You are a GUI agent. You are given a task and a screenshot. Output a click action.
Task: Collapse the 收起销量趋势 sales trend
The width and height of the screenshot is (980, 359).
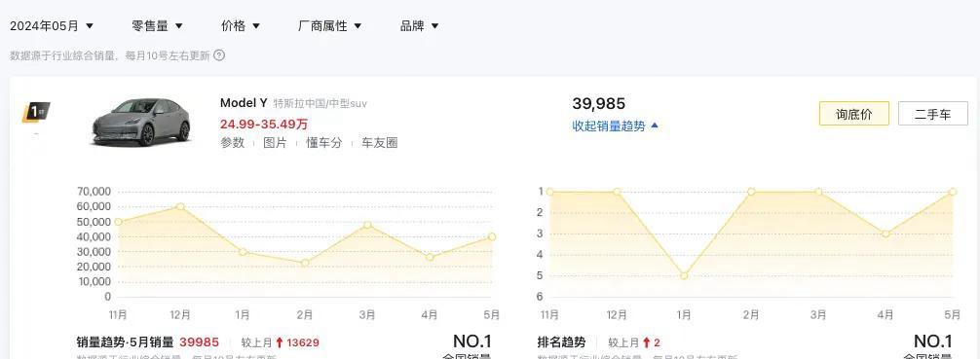click(x=615, y=126)
